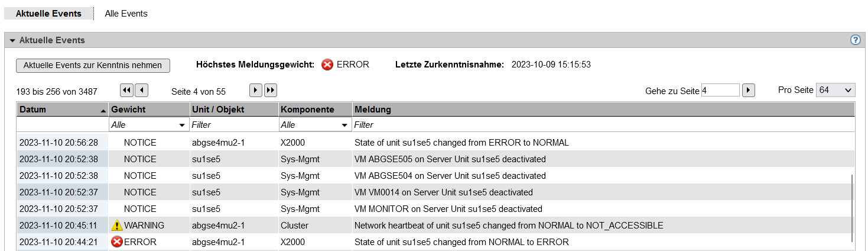The image size is (868, 251).
Task: Click Aktuelle Events zur Kenntnis nehmen button
Action: pos(93,65)
